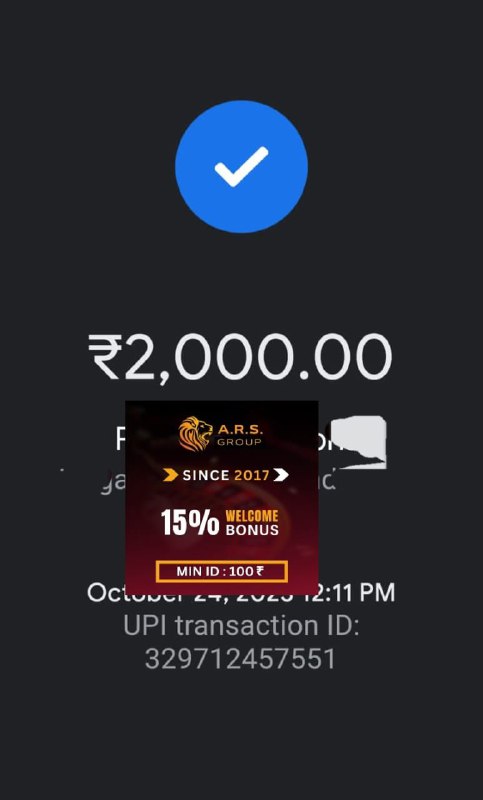Click the MIN ID : 100 box

click(x=222, y=571)
